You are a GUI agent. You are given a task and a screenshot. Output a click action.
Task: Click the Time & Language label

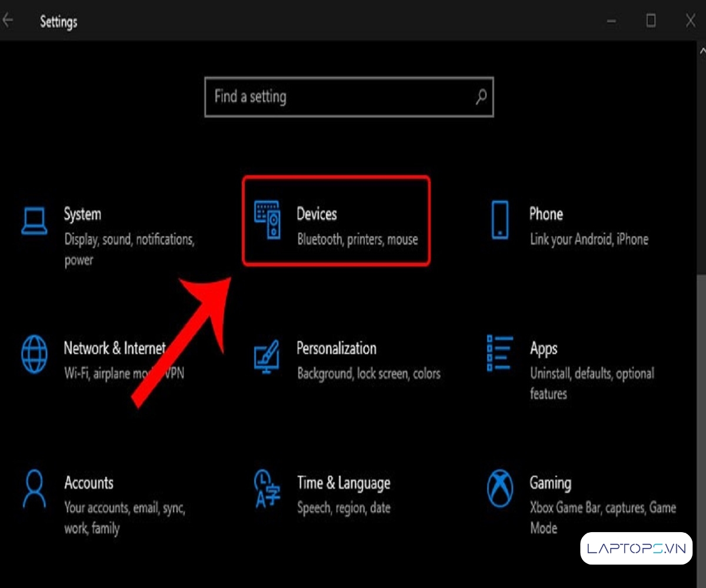(x=344, y=483)
